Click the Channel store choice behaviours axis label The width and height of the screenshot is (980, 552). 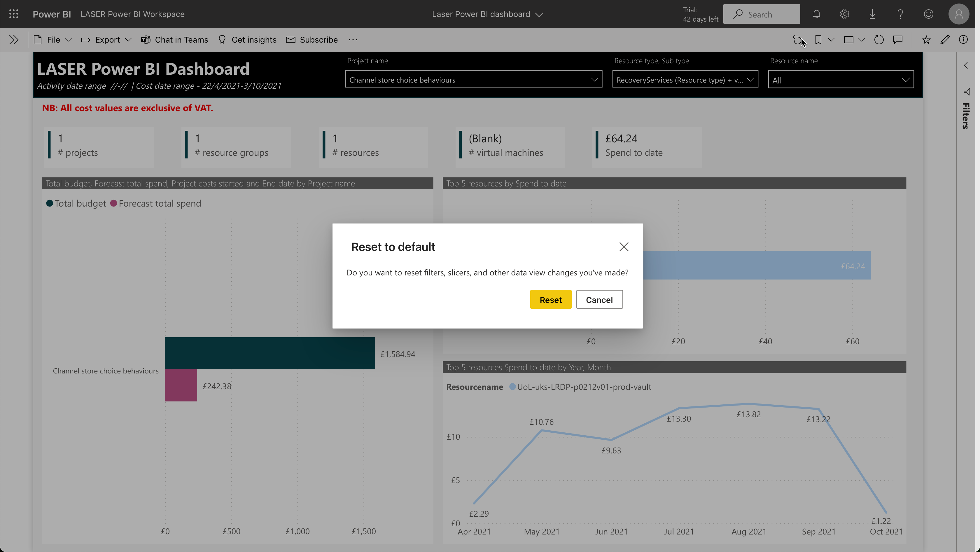pos(106,371)
